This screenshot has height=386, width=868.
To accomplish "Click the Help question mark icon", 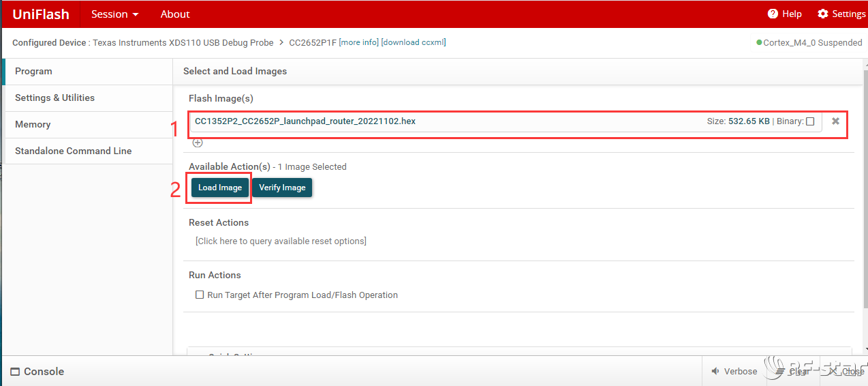I will click(x=773, y=14).
